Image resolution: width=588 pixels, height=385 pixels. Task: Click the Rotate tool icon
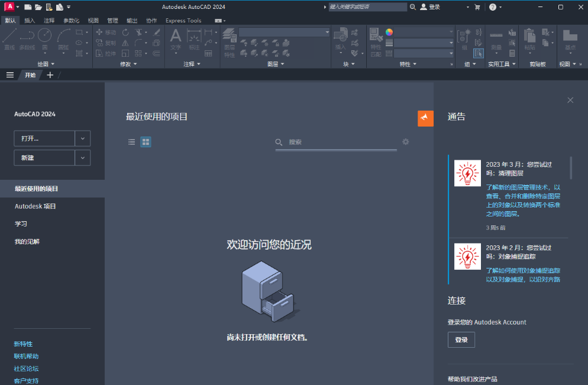[125, 33]
